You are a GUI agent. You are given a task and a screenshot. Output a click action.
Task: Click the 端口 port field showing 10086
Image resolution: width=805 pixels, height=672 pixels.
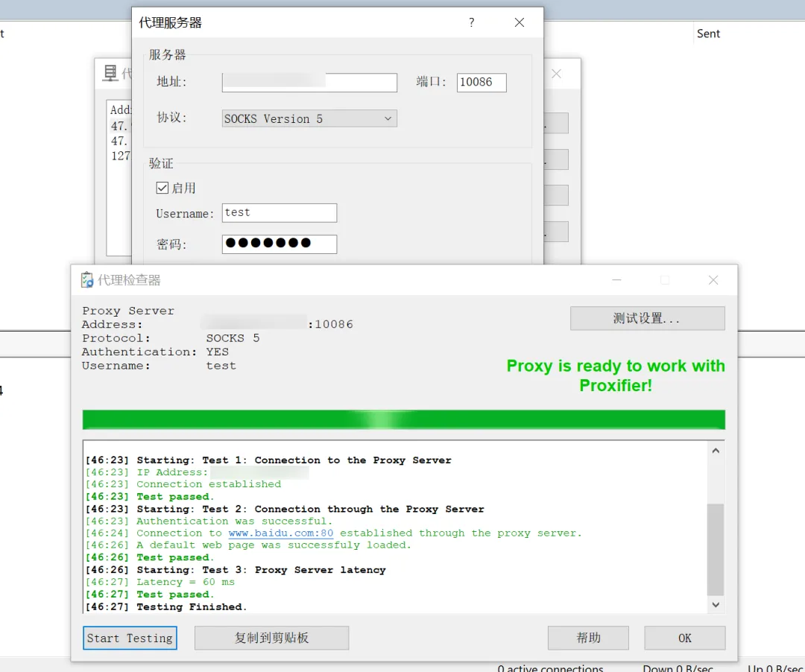(x=482, y=82)
